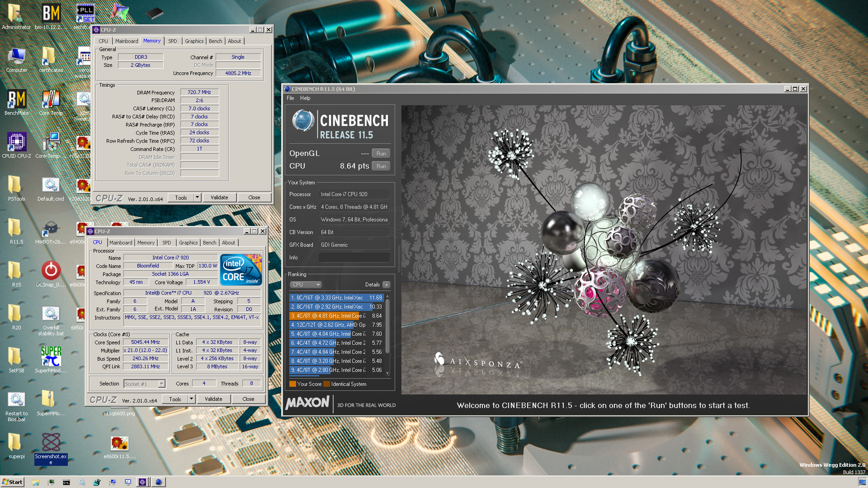This screenshot has width=868, height=488.
Task: Click the Cinebench Info input field
Action: tap(354, 258)
